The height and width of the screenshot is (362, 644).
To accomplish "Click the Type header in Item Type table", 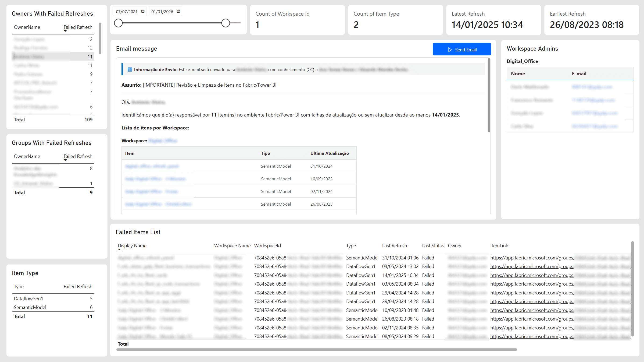I will (x=19, y=287).
